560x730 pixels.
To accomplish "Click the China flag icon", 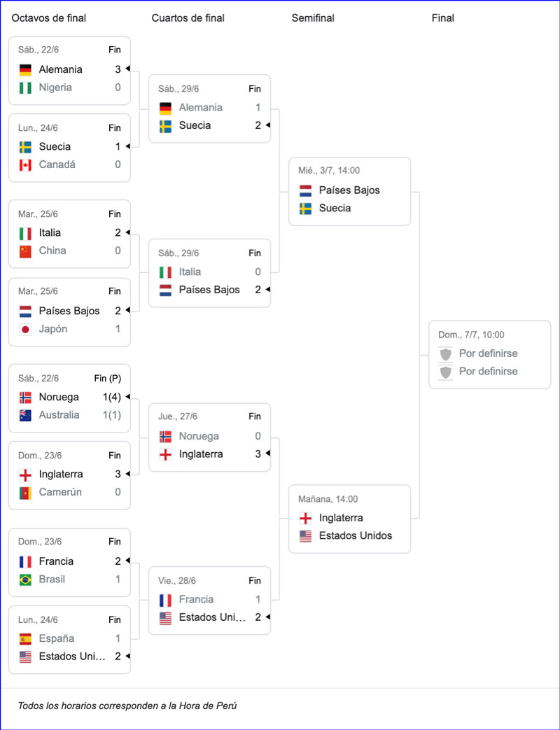I will (25, 251).
